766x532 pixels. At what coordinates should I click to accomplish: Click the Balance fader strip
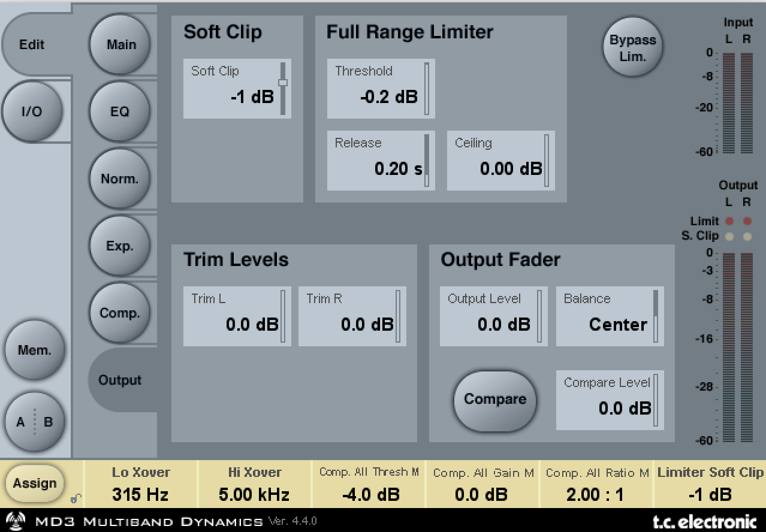pos(656,316)
